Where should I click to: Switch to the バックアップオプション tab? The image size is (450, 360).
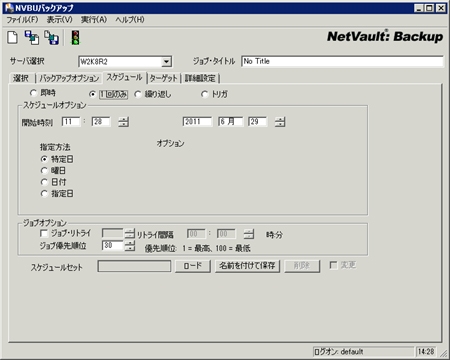tap(69, 78)
